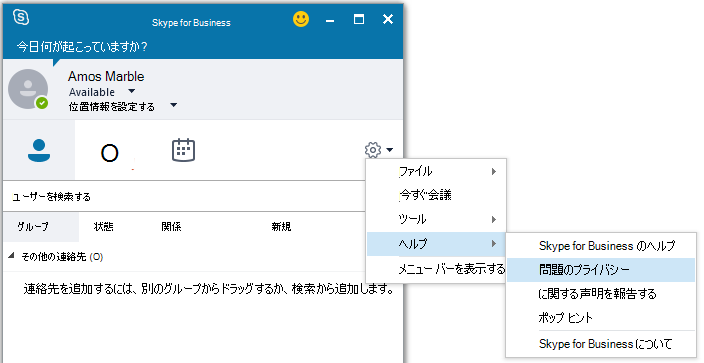Select the 新規 tab
The height and width of the screenshot is (363, 704).
(x=281, y=226)
